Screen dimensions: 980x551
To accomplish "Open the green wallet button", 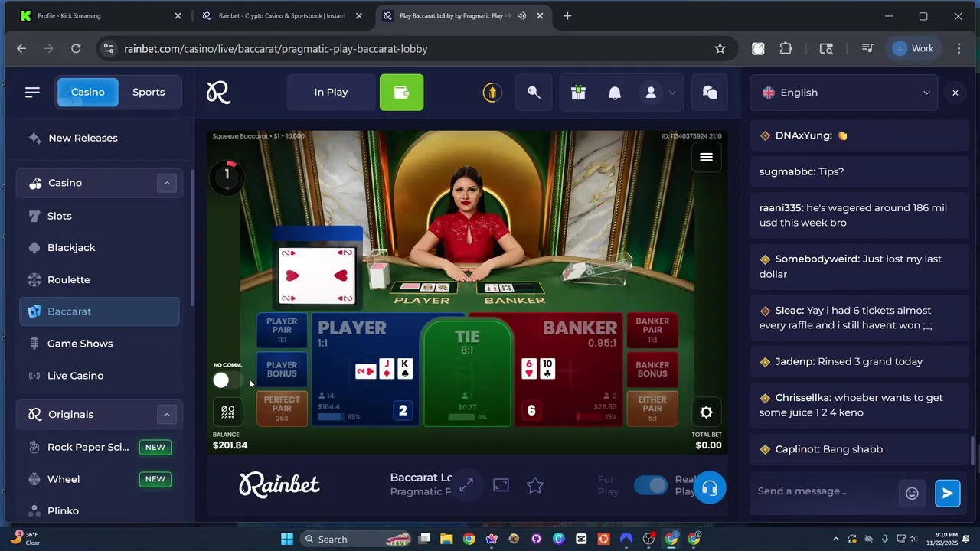I will pos(401,93).
